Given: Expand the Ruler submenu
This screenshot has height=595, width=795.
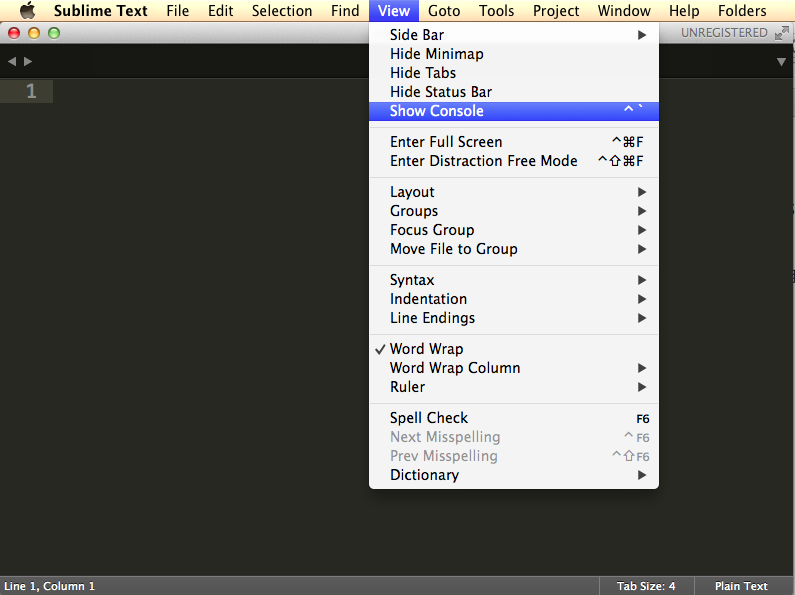Looking at the screenshot, I should [514, 387].
